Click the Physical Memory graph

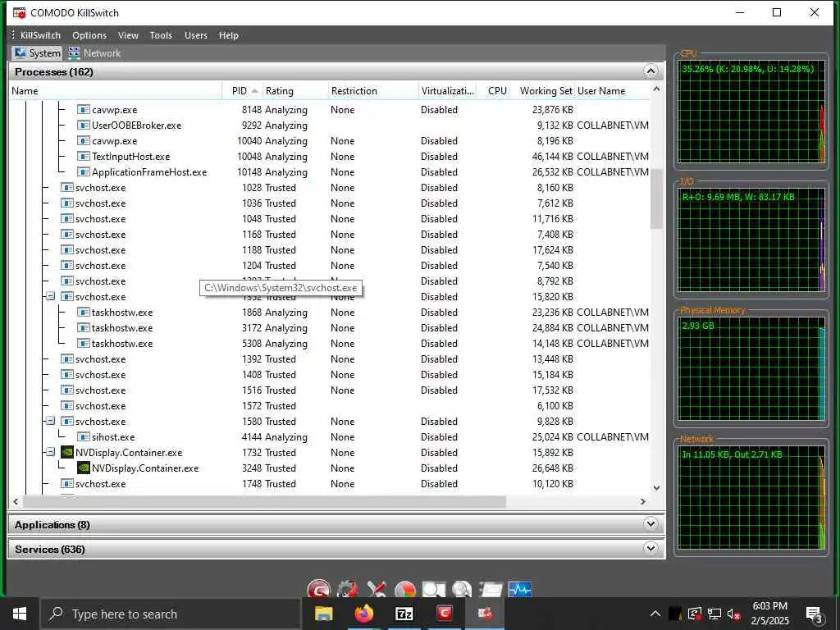(x=751, y=368)
